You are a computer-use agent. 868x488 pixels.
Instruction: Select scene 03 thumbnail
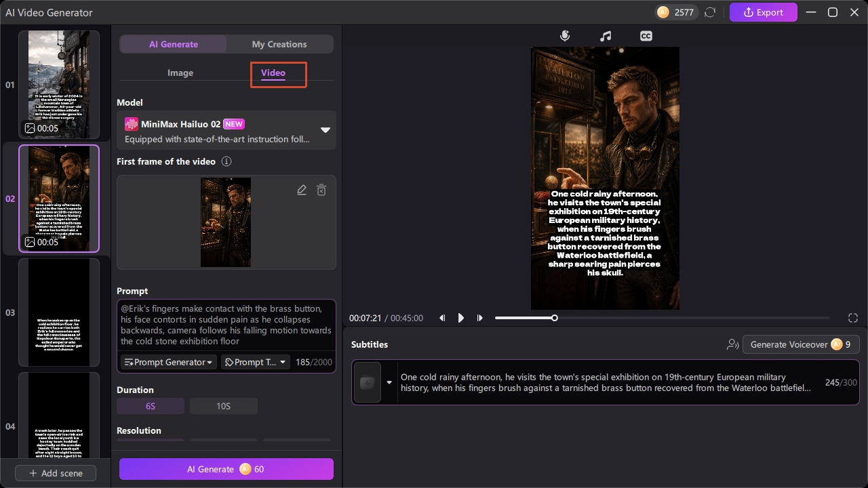59,312
